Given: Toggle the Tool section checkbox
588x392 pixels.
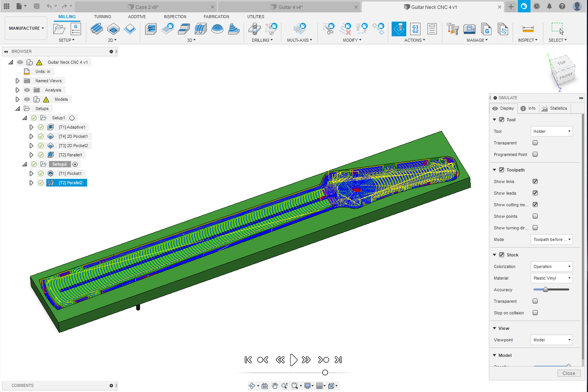Looking at the screenshot, I should click(502, 120).
